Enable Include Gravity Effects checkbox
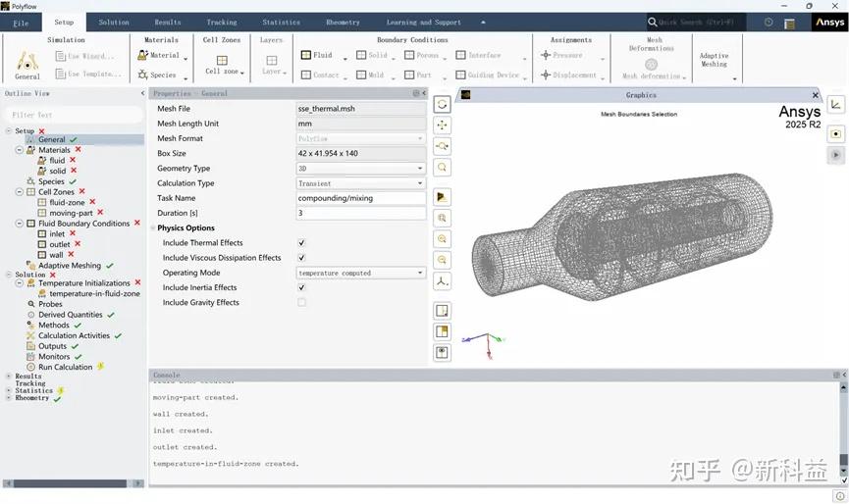 pyautogui.click(x=301, y=302)
